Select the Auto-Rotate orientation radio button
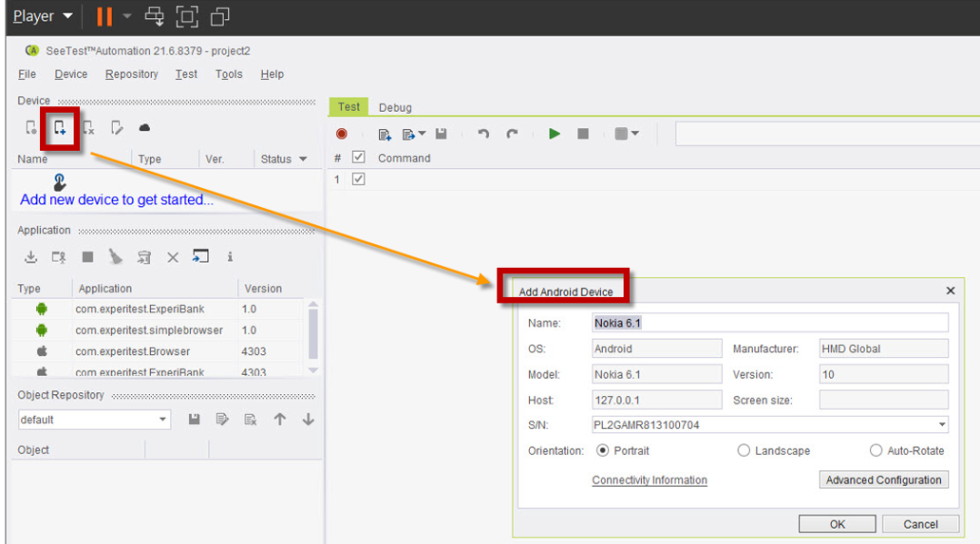The image size is (980, 544). tap(876, 450)
